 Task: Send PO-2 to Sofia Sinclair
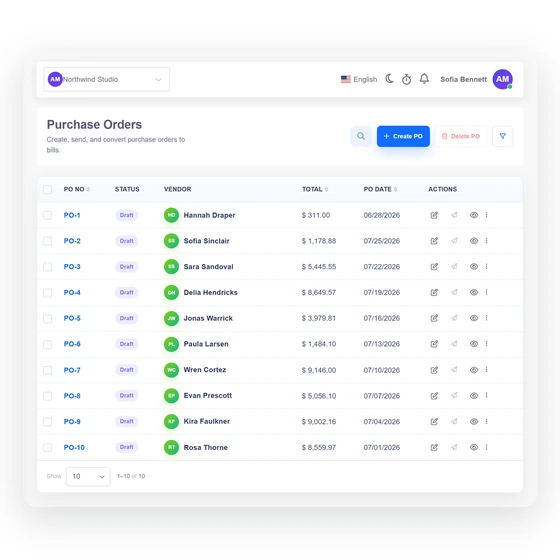click(x=454, y=241)
